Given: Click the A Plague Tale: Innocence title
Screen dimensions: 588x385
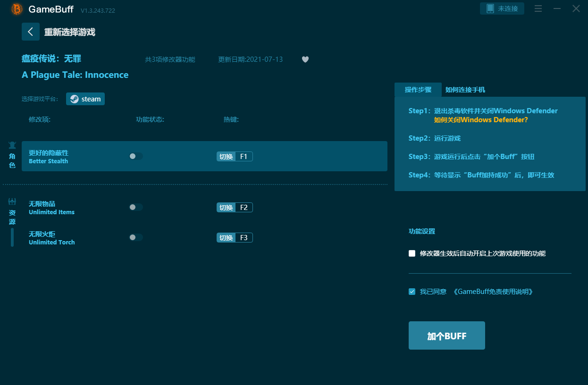Looking at the screenshot, I should (75, 75).
